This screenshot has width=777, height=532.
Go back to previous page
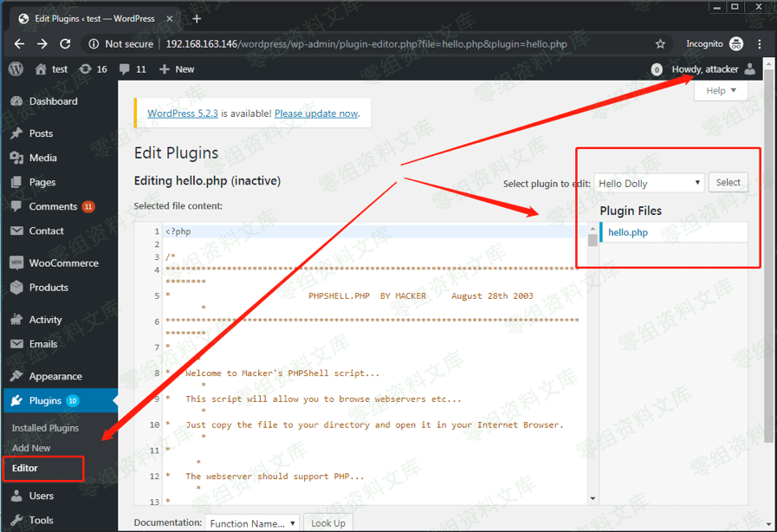(x=19, y=43)
